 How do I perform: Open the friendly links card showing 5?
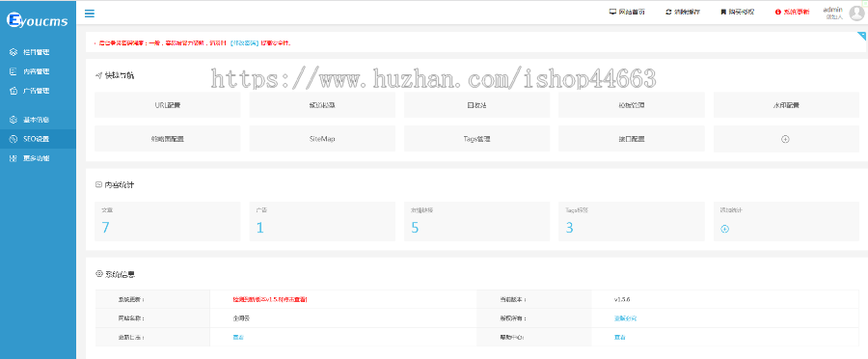(x=476, y=221)
